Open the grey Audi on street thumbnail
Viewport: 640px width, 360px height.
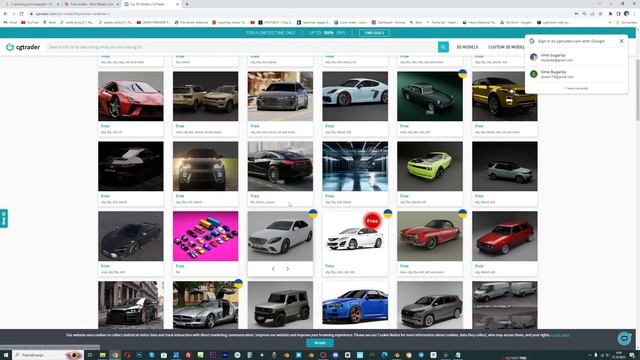click(280, 96)
